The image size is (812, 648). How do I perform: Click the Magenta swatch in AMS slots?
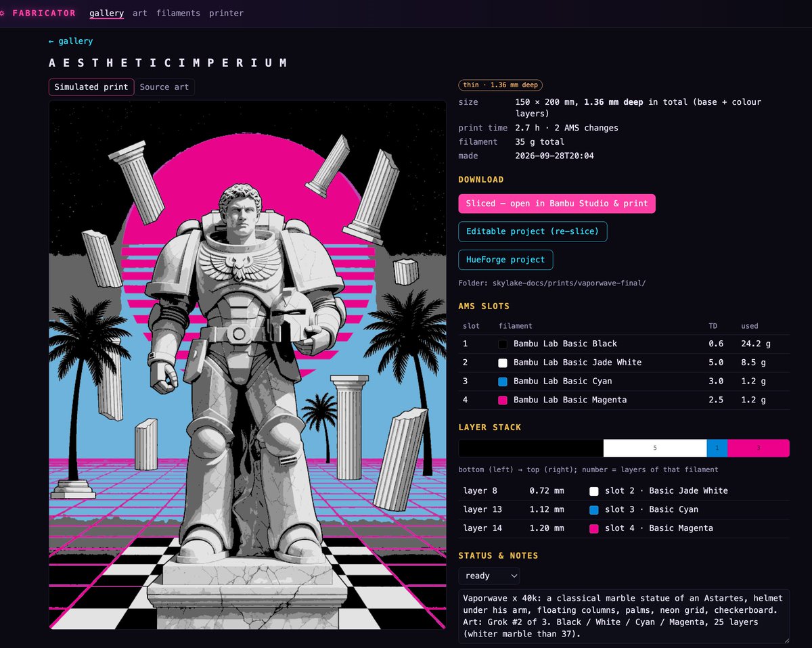503,400
